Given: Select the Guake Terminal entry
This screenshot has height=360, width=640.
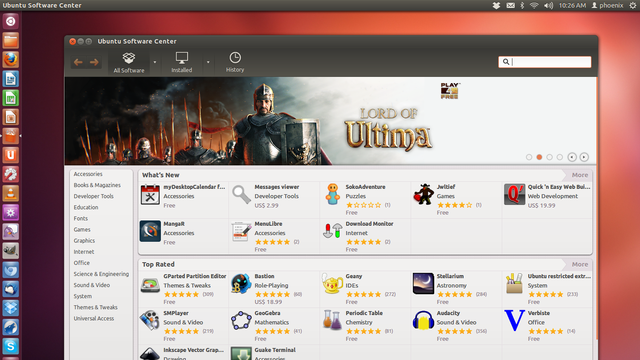Looking at the screenshot, I should pyautogui.click(x=274, y=353).
